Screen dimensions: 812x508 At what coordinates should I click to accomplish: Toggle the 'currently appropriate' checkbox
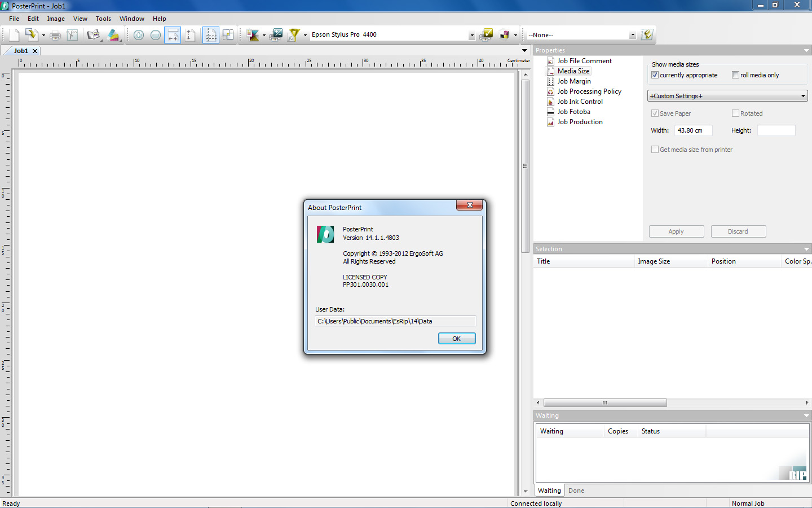[x=655, y=75]
